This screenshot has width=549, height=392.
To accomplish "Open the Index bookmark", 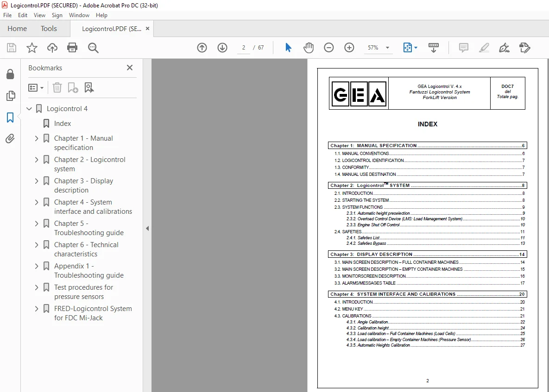I will pyautogui.click(x=63, y=124).
